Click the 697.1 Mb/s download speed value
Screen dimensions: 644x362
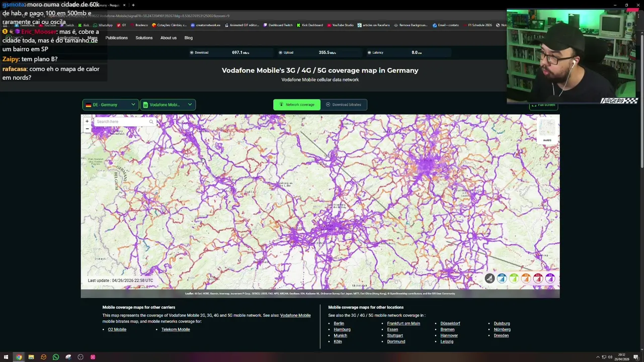coord(240,52)
